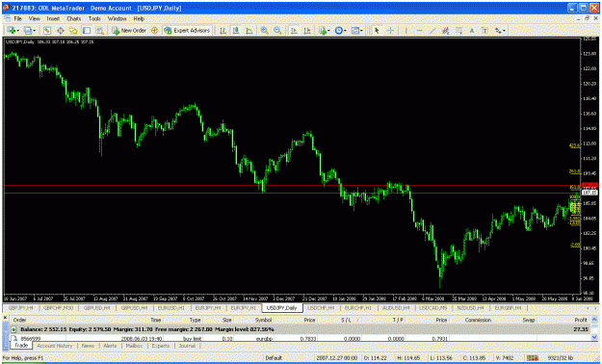Image resolution: width=602 pixels, height=364 pixels.
Task: Switch chart to line chart icon
Action: point(249,31)
